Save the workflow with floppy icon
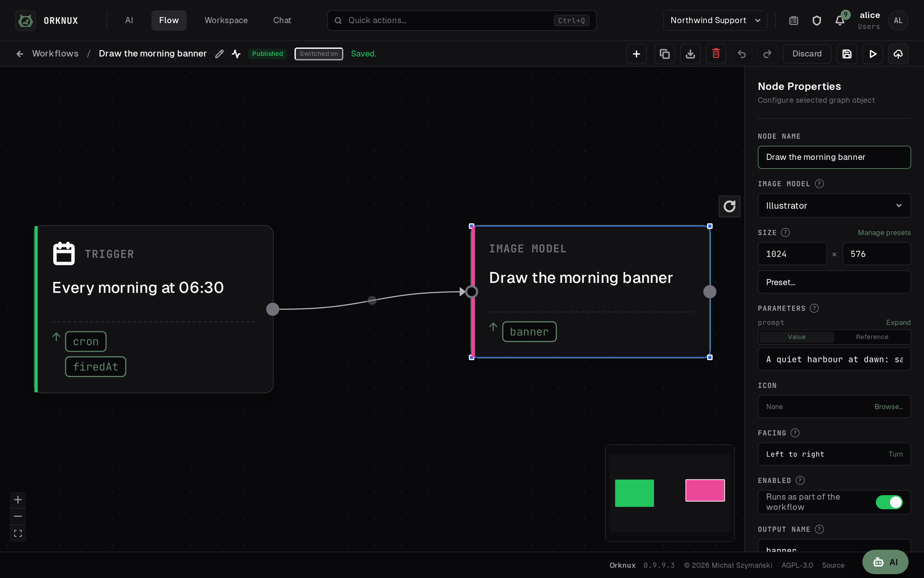Screen dimensions: 924x578 (847, 54)
